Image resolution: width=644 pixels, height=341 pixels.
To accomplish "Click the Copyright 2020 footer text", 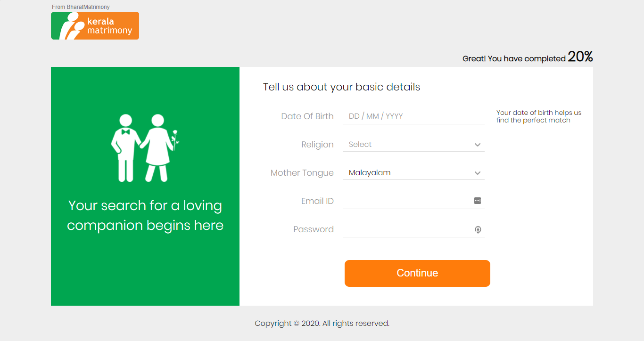I will pos(322,324).
